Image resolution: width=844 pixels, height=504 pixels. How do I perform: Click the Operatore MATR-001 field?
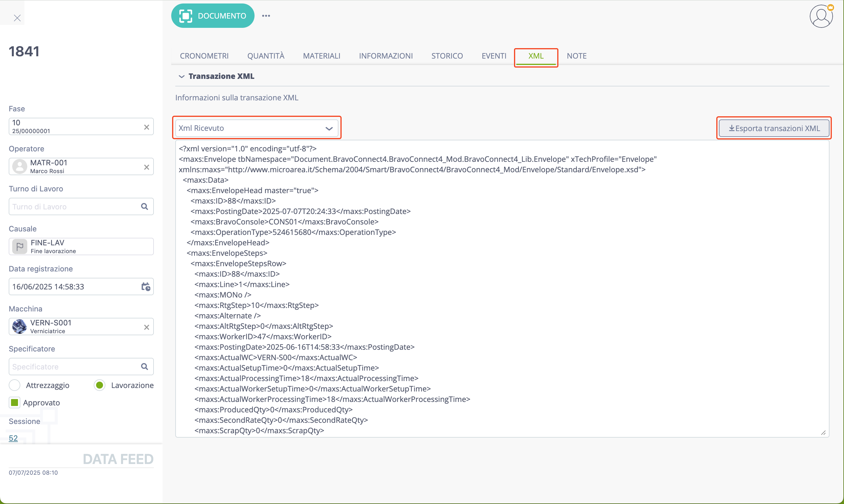click(81, 166)
